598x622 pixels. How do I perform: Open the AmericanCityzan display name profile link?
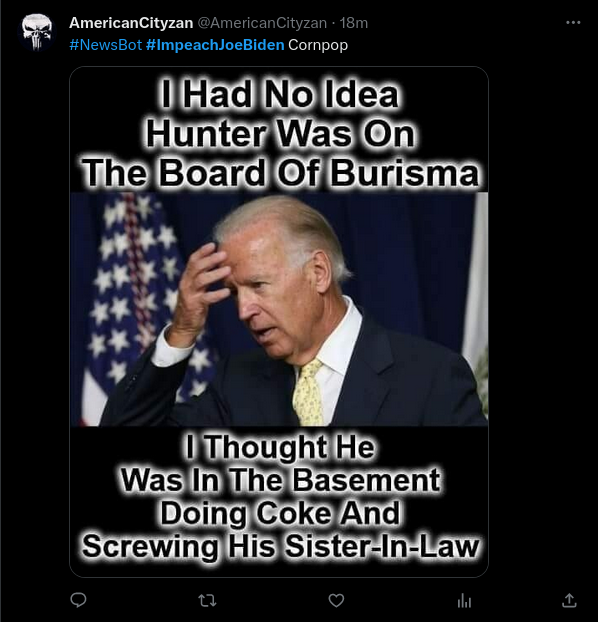click(131, 23)
